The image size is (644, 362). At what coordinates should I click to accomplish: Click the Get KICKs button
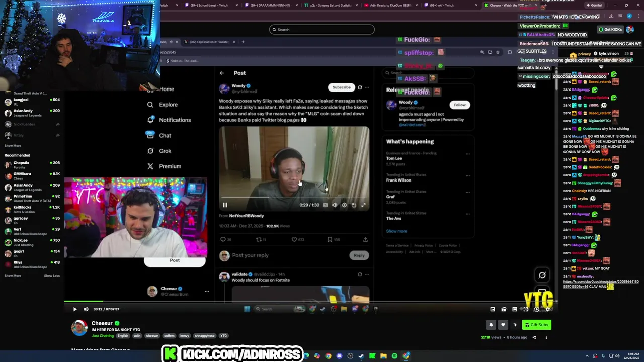[610, 29]
